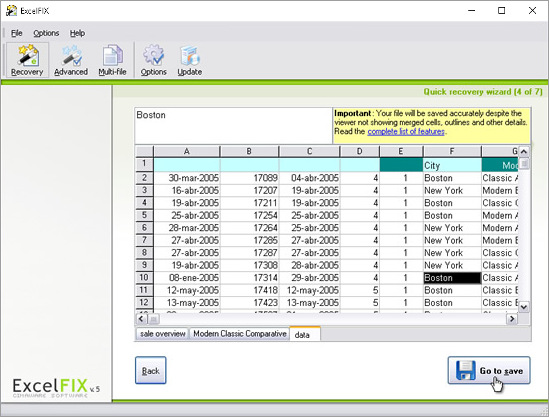
Task: Open the Options toolbar icon
Action: (x=153, y=60)
